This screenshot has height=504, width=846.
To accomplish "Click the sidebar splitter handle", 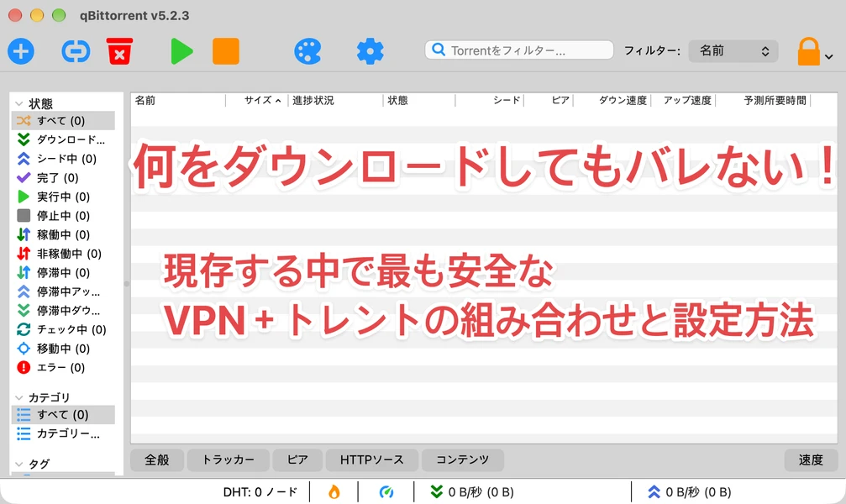I will point(127,283).
